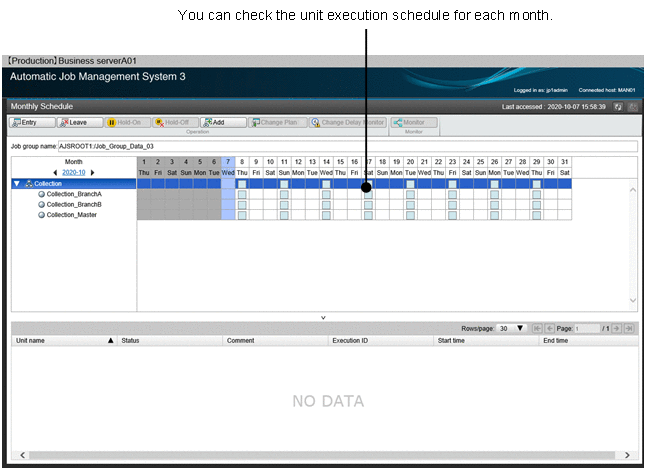The width and height of the screenshot is (645, 469).
Task: Go to next page button
Action: coord(616,328)
